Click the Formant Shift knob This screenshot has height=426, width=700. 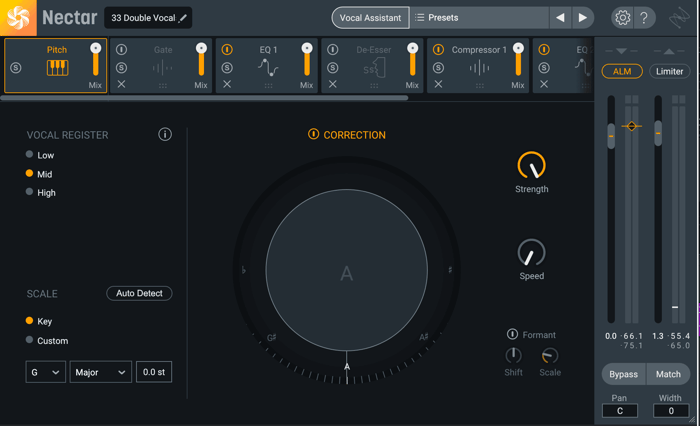513,355
